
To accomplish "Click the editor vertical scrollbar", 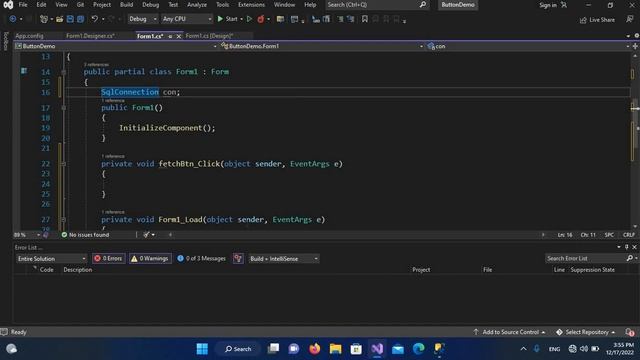I will pos(635,140).
